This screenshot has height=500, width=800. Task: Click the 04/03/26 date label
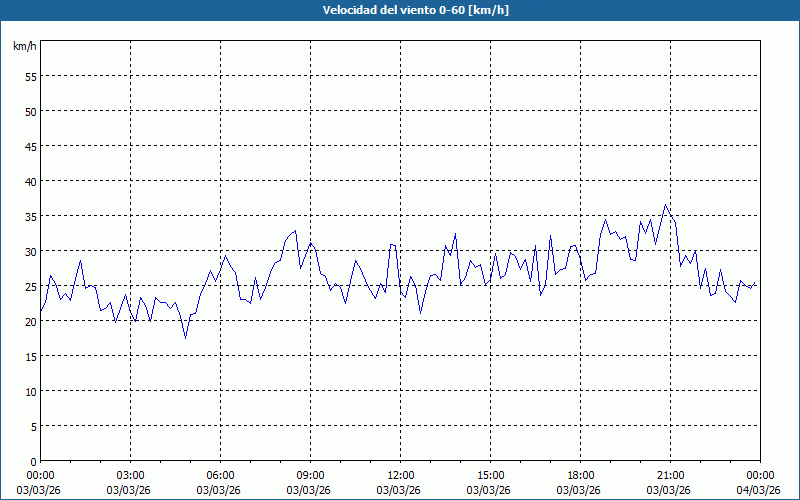(x=759, y=489)
